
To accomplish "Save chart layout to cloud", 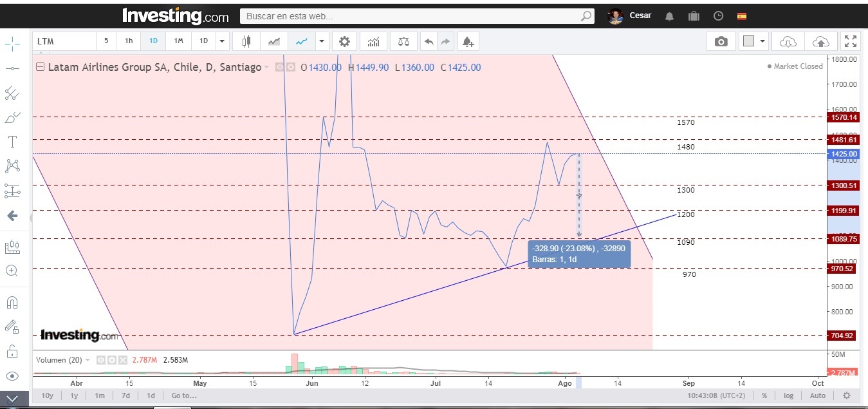I will (x=821, y=41).
